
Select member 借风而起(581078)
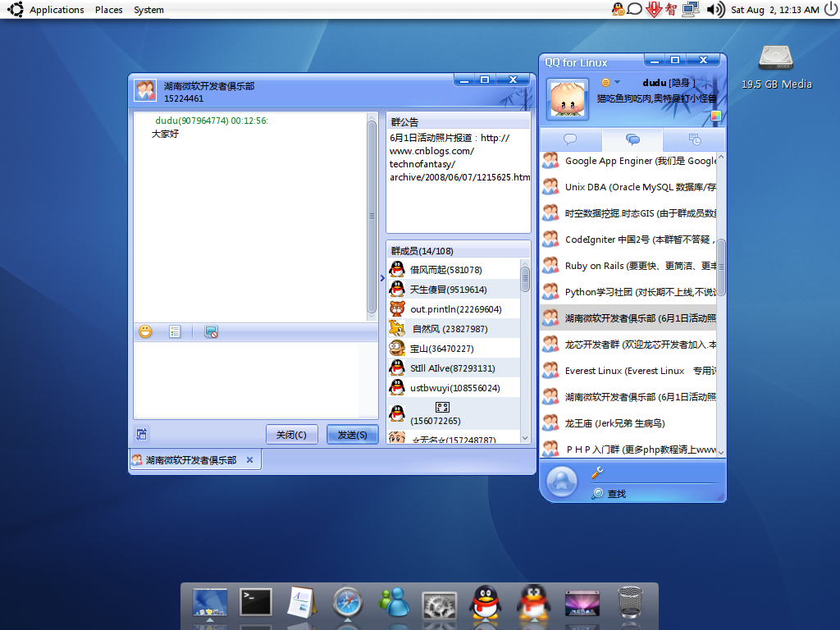(453, 269)
